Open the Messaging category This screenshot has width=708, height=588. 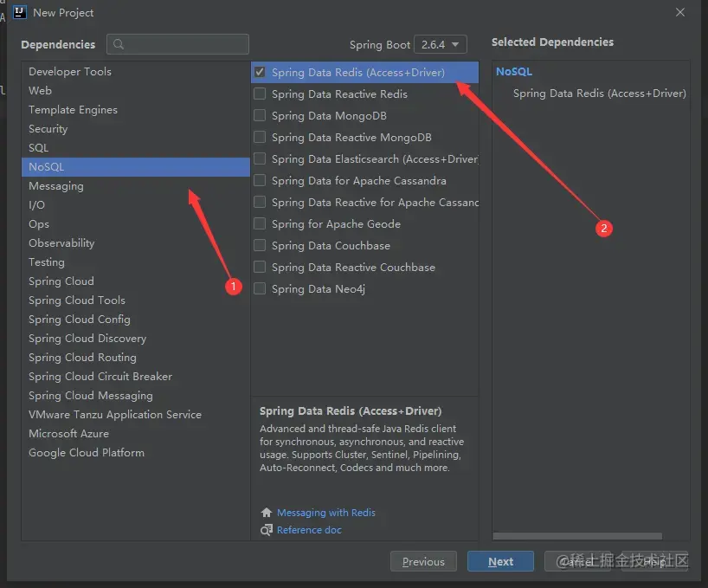136,186
